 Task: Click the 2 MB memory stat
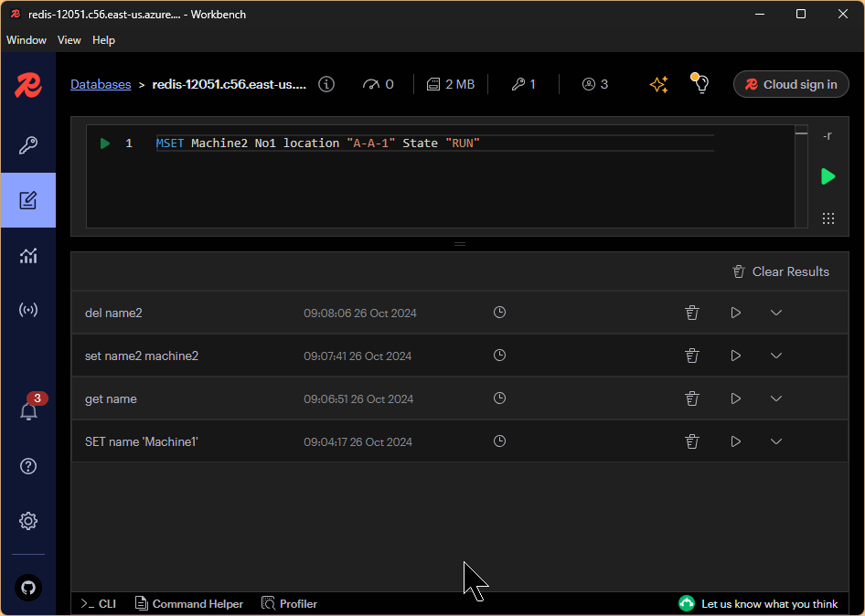tap(451, 84)
